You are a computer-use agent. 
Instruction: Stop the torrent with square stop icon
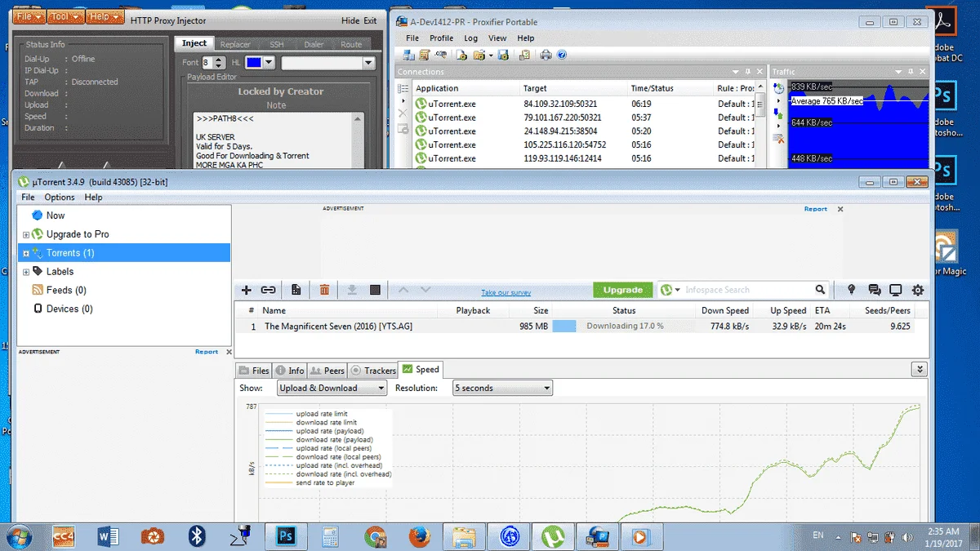tap(375, 290)
